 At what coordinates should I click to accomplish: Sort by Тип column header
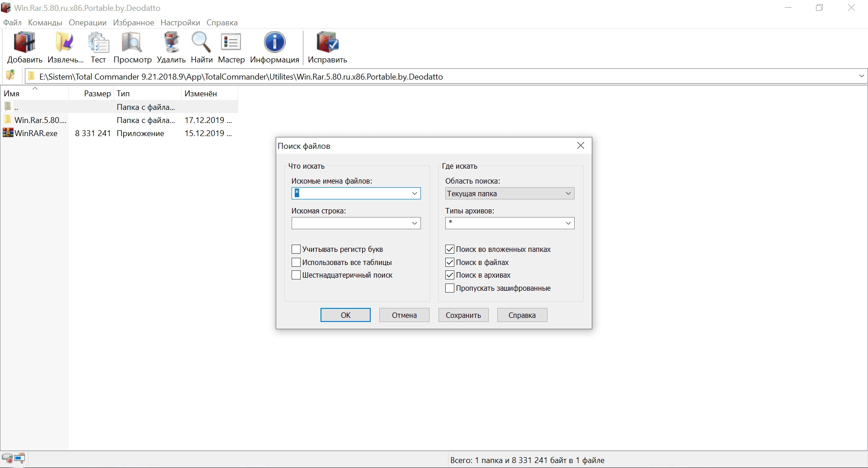[x=147, y=94]
